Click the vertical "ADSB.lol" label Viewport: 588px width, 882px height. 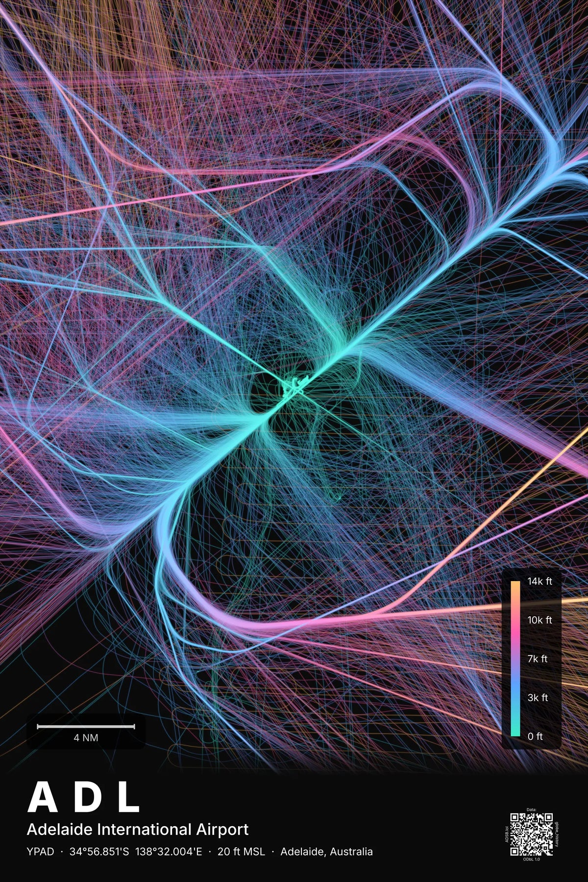507,834
